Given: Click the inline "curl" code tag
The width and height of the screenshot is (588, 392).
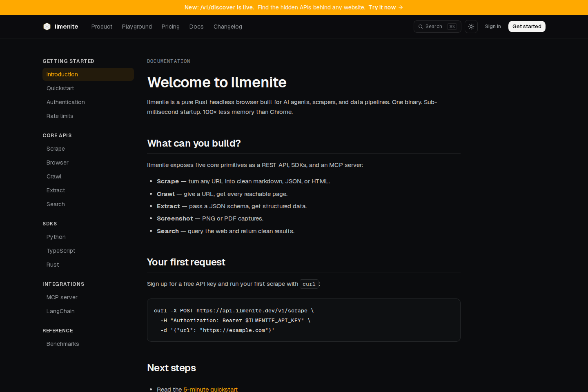Looking at the screenshot, I should pos(309,284).
